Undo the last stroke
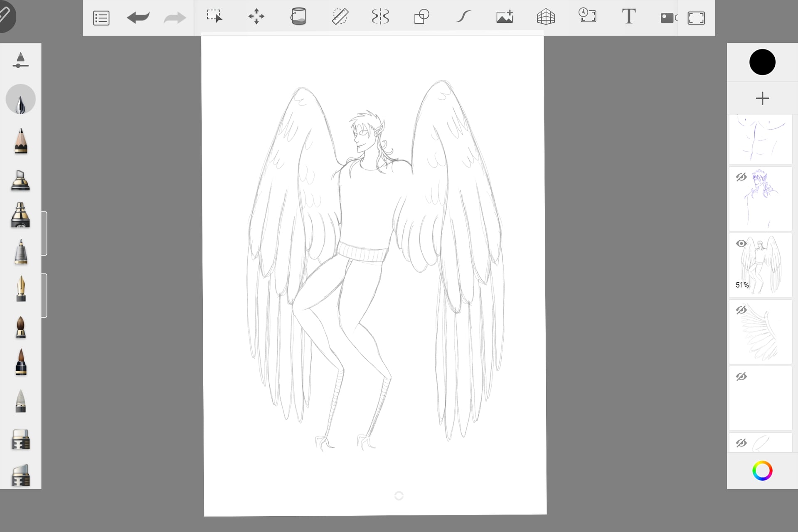The height and width of the screenshot is (532, 798). pos(138,18)
